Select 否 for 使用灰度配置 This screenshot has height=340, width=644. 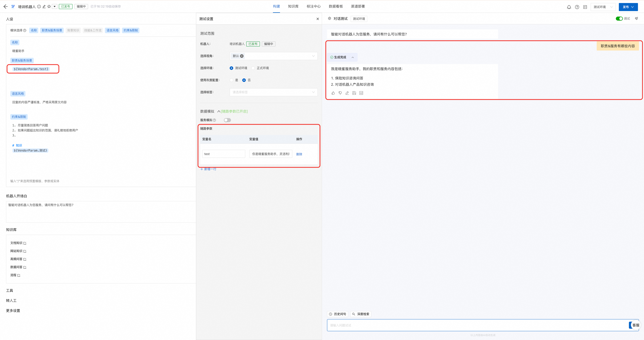click(244, 80)
